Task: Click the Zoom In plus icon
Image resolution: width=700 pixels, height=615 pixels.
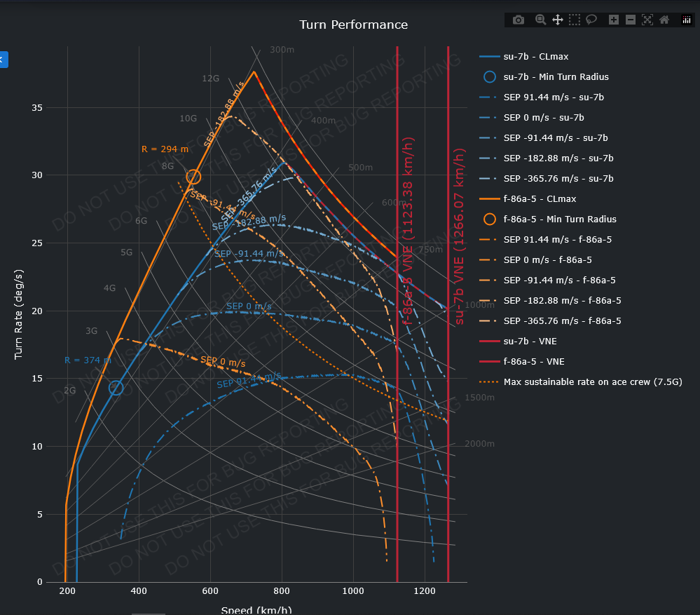Action: click(614, 20)
